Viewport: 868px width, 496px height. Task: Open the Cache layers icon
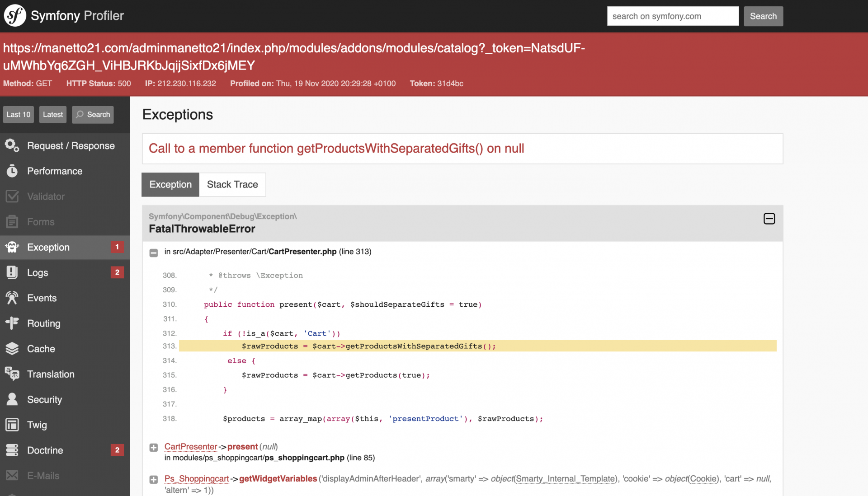pyautogui.click(x=12, y=348)
